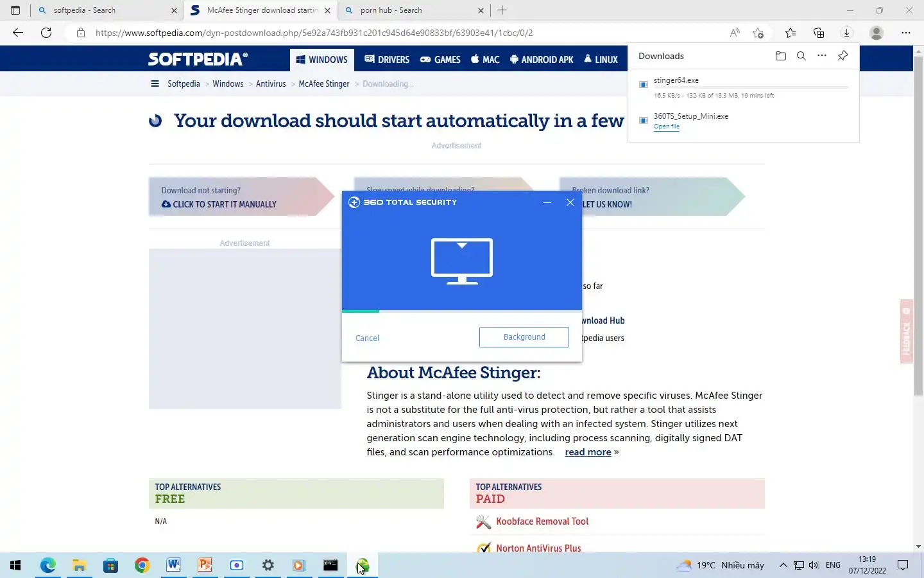
Task: Search downloads in Downloads panel
Action: (801, 56)
